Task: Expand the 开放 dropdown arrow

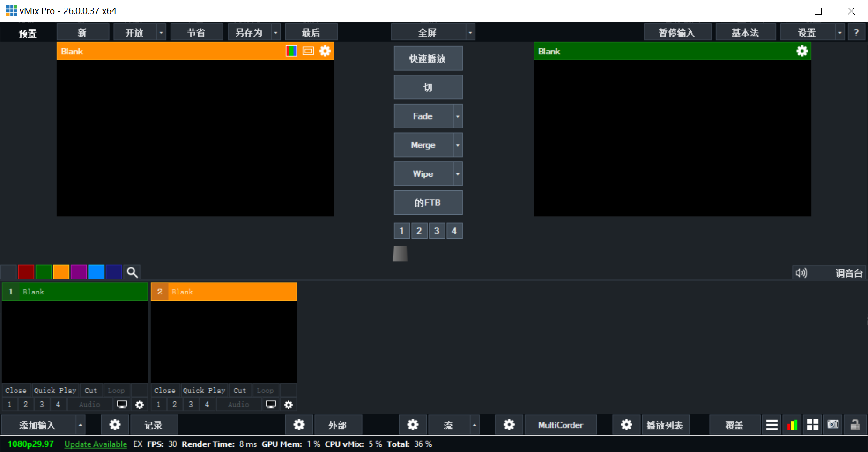Action: coord(161,33)
